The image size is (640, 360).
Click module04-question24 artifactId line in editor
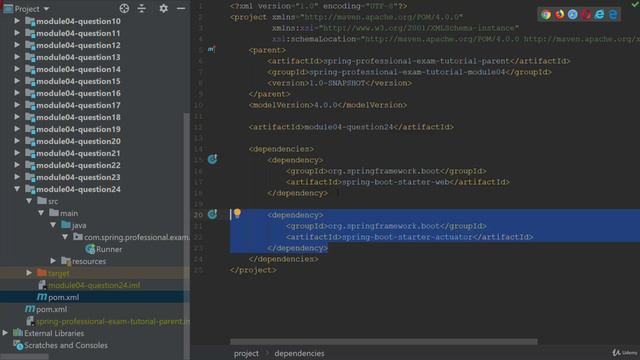351,127
